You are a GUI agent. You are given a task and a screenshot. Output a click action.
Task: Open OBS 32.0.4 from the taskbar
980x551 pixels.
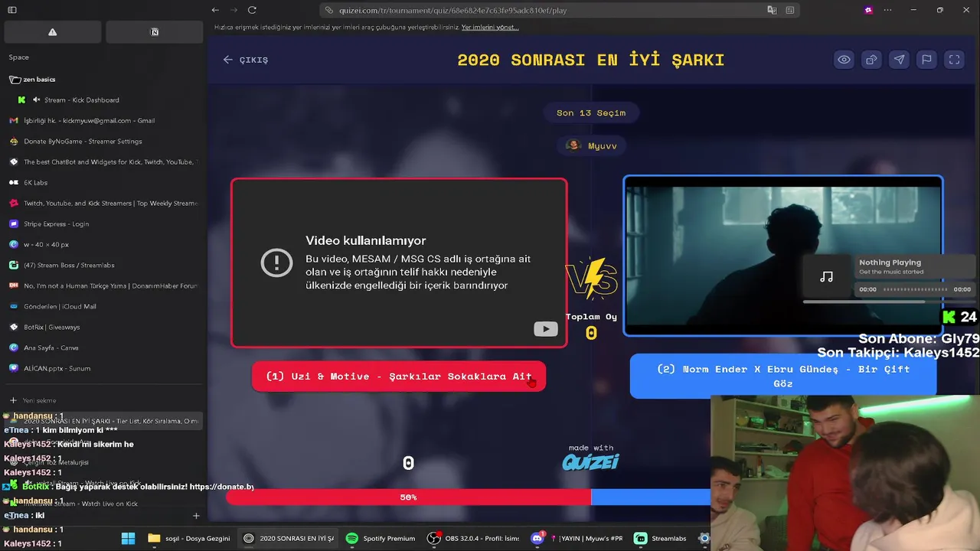click(473, 539)
